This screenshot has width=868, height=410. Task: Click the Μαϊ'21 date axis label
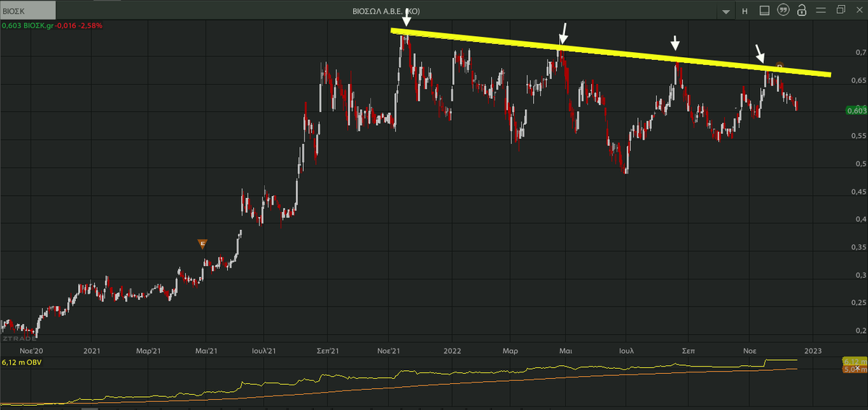point(207,350)
